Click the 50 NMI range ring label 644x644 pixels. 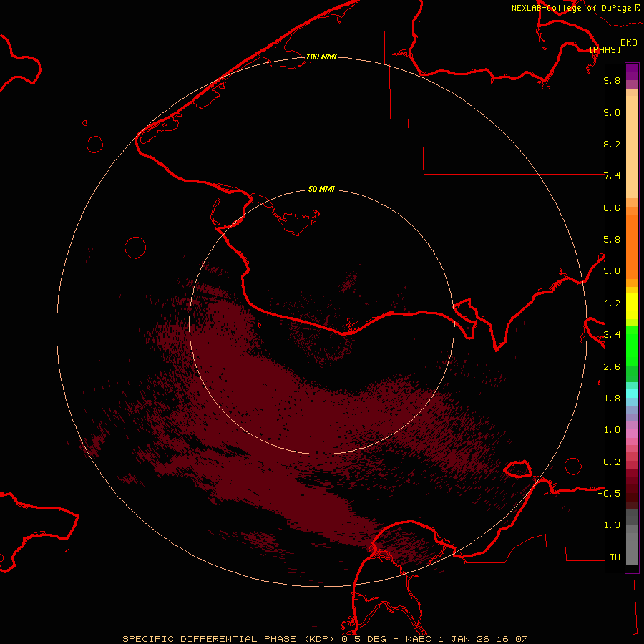321,189
